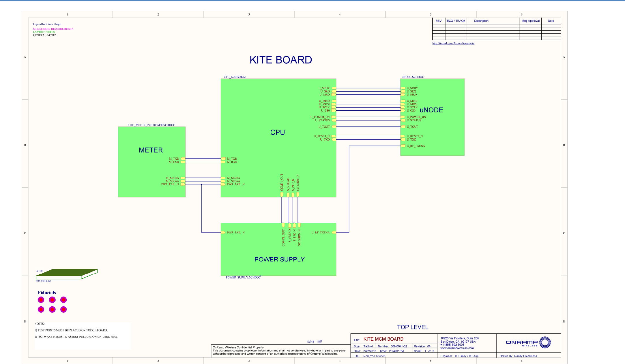The image size is (625, 364).
Task: Click the SILKSCREEN REQUIREMENTS legend entry
Action: point(53,29)
